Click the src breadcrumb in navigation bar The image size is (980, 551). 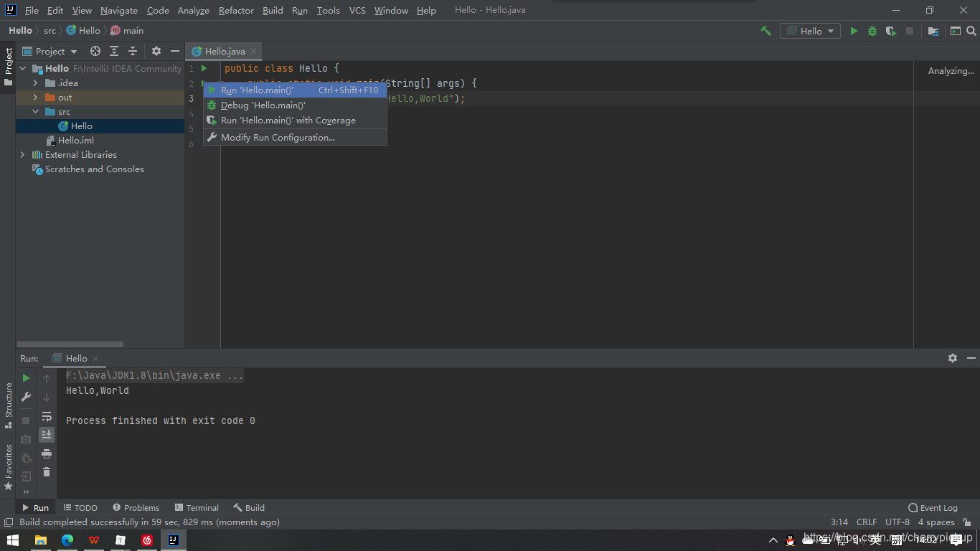coord(50,31)
